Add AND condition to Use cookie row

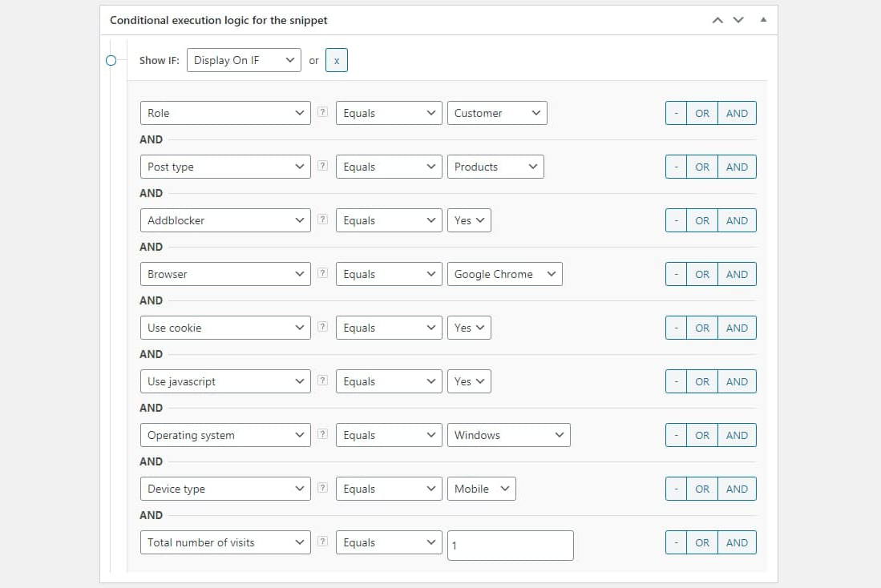737,328
